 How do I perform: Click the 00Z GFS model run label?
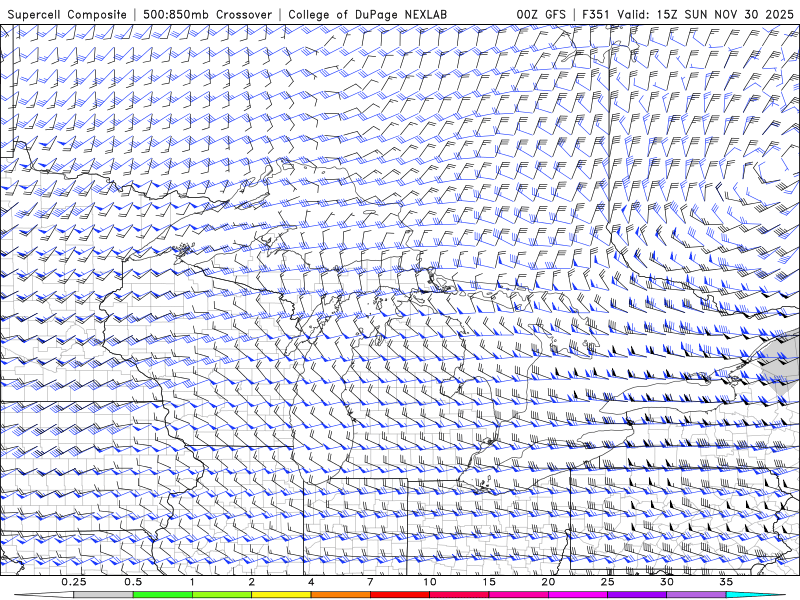541,14
